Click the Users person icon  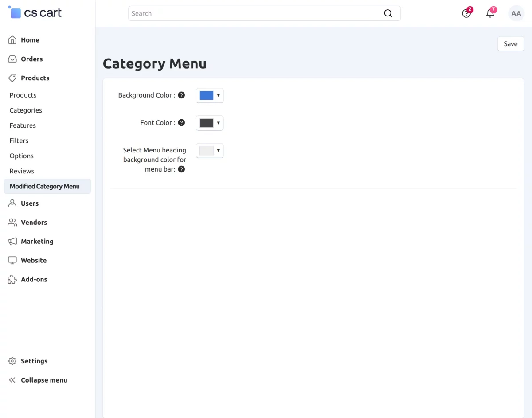pyautogui.click(x=12, y=203)
